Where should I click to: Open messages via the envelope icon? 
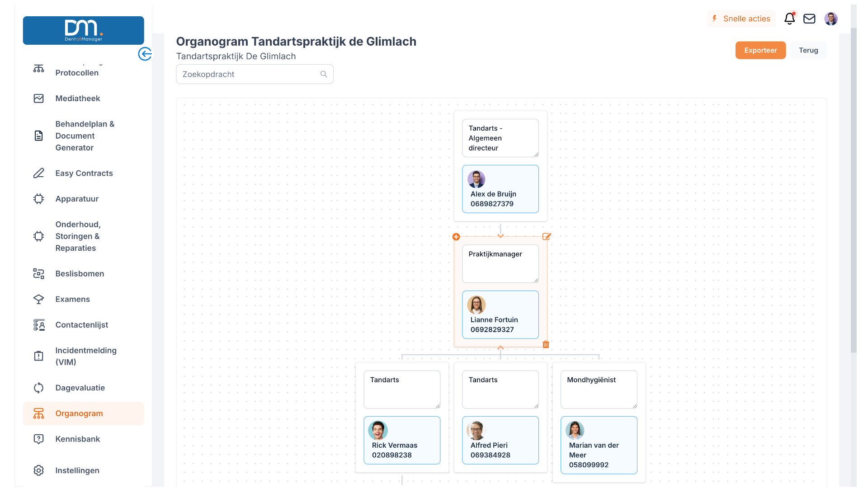809,19
